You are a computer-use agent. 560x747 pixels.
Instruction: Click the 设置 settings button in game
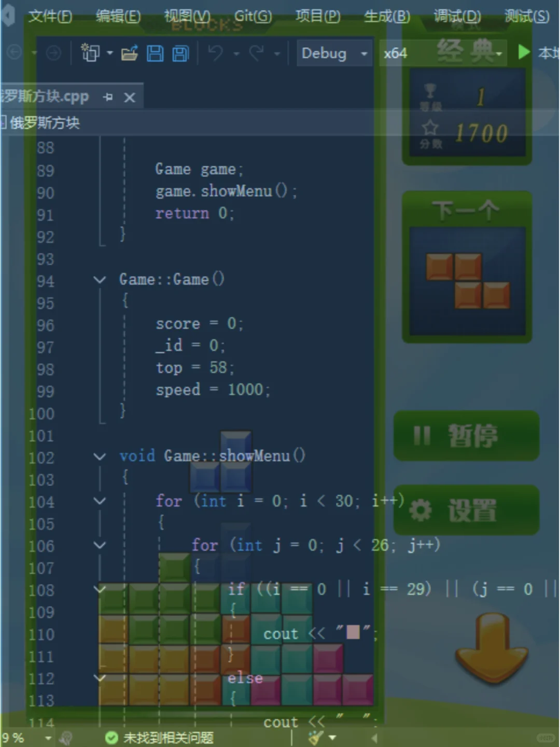pyautogui.click(x=466, y=510)
